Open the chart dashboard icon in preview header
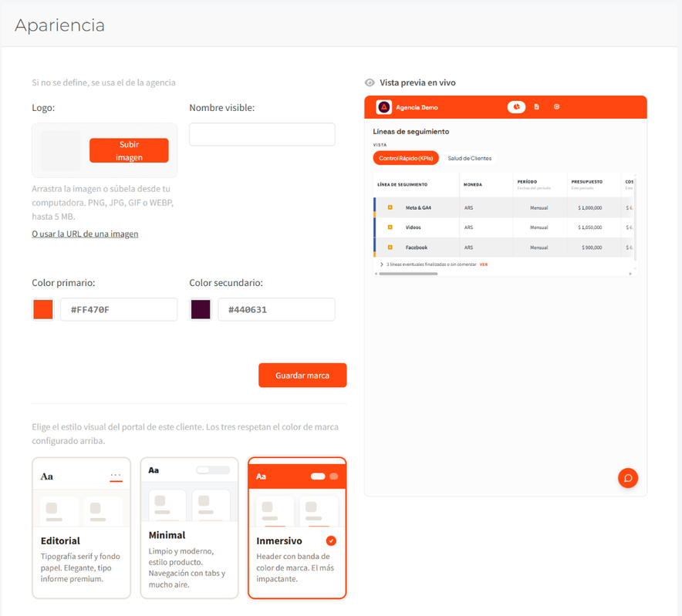Screen dimensions: 682x616 point(516,107)
